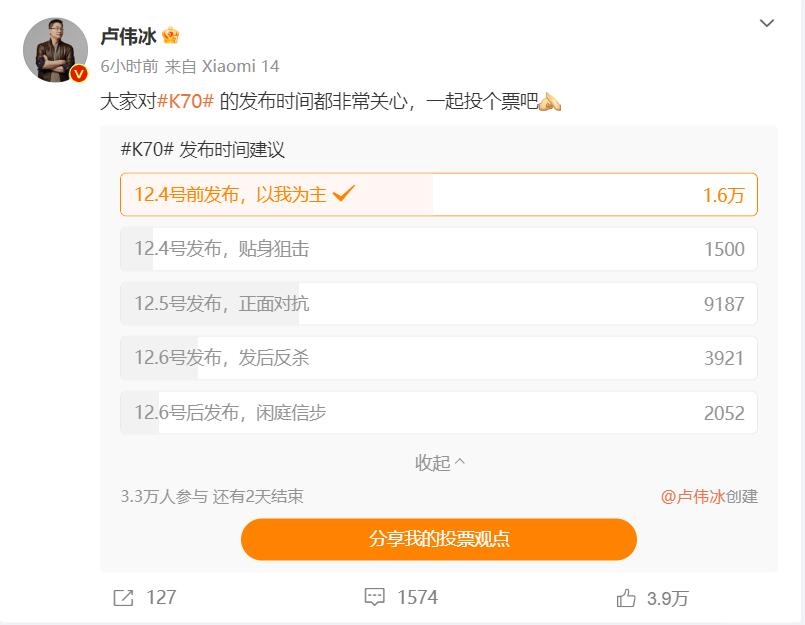Open the post options chevron at top right
The width and height of the screenshot is (805, 625).
(x=766, y=23)
